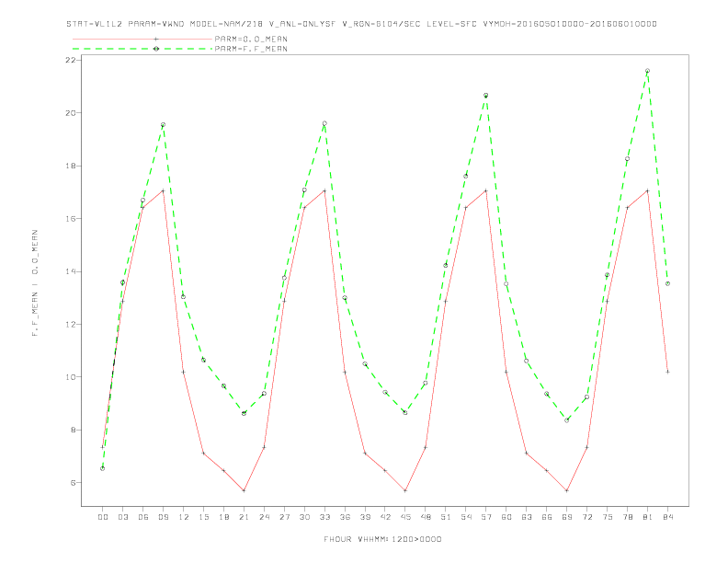Click y-axis tick label 20
The image size is (728, 563).
71,113
